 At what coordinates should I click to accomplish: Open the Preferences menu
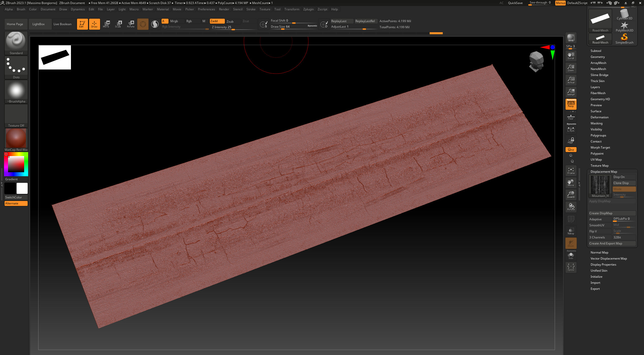pos(206,9)
